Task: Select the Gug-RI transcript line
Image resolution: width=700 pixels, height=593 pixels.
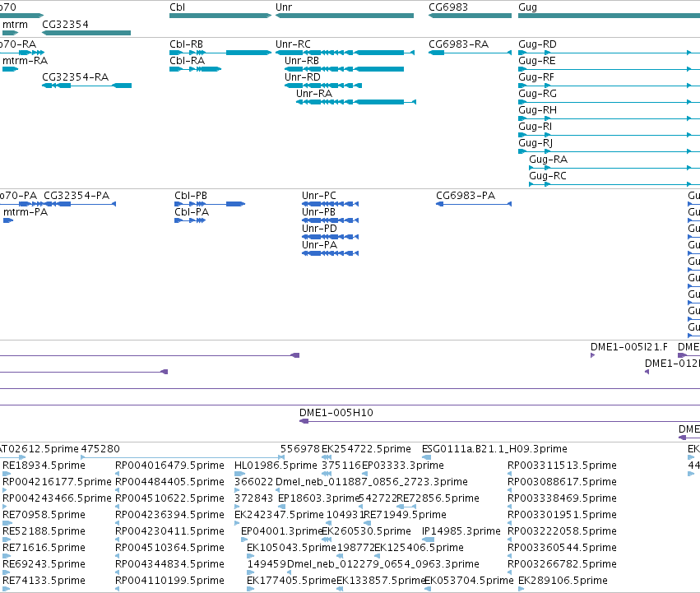Action: [x=609, y=135]
